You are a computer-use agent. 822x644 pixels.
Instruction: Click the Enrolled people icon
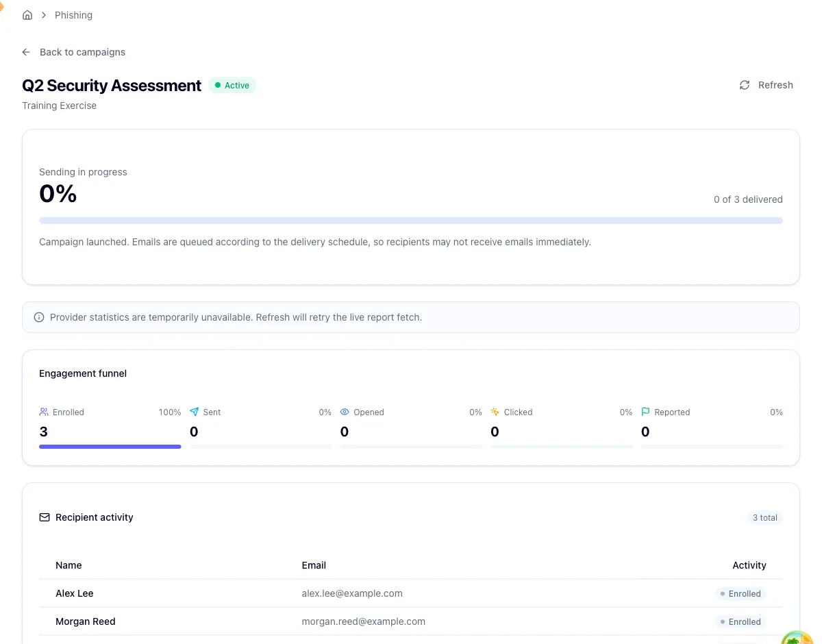pos(44,412)
